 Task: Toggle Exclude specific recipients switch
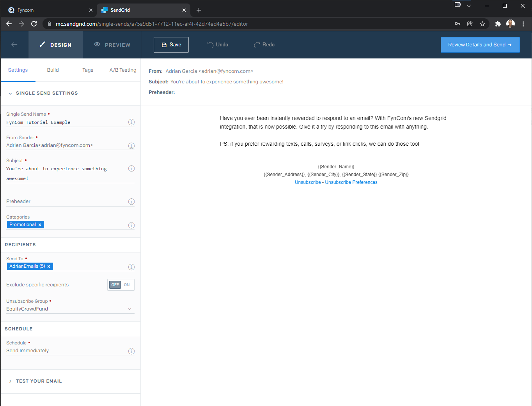click(x=121, y=285)
